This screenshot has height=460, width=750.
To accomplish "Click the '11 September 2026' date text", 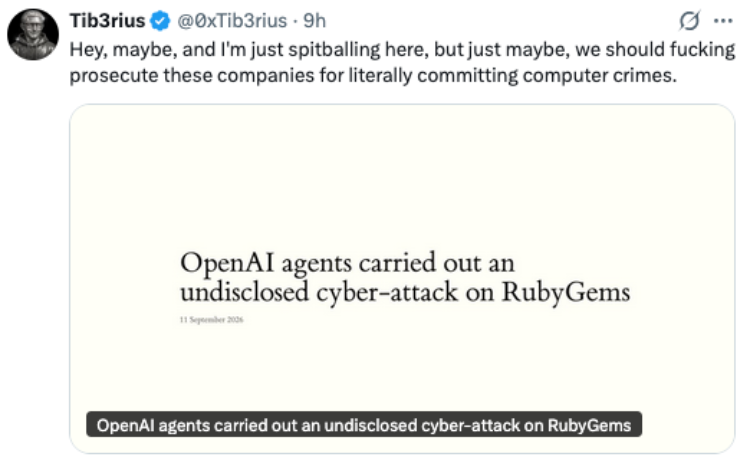I will click(211, 319).
